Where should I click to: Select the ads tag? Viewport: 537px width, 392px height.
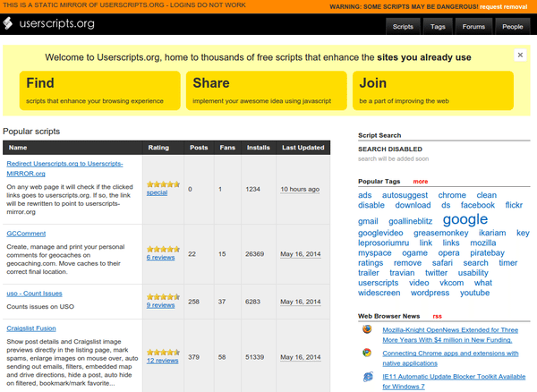[365, 195]
